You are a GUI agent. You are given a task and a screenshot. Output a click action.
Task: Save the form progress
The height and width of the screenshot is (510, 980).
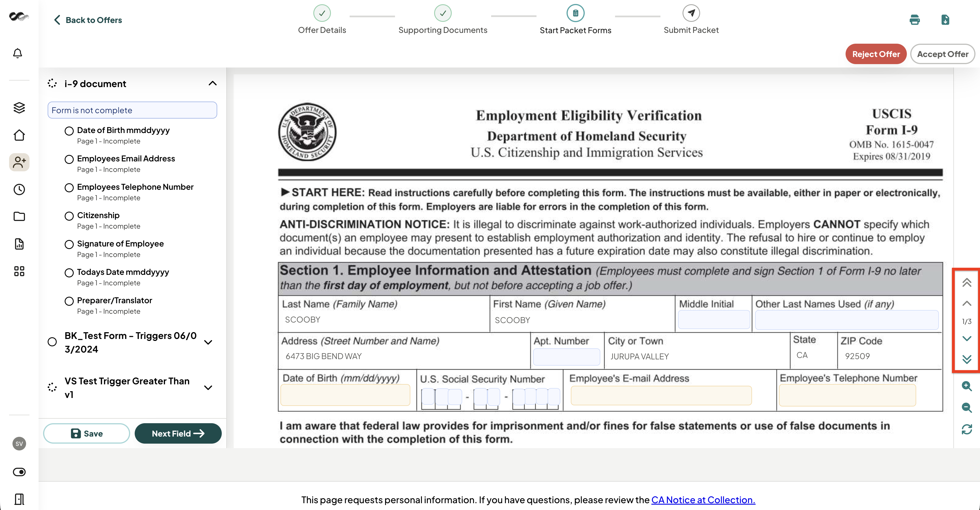[86, 433]
